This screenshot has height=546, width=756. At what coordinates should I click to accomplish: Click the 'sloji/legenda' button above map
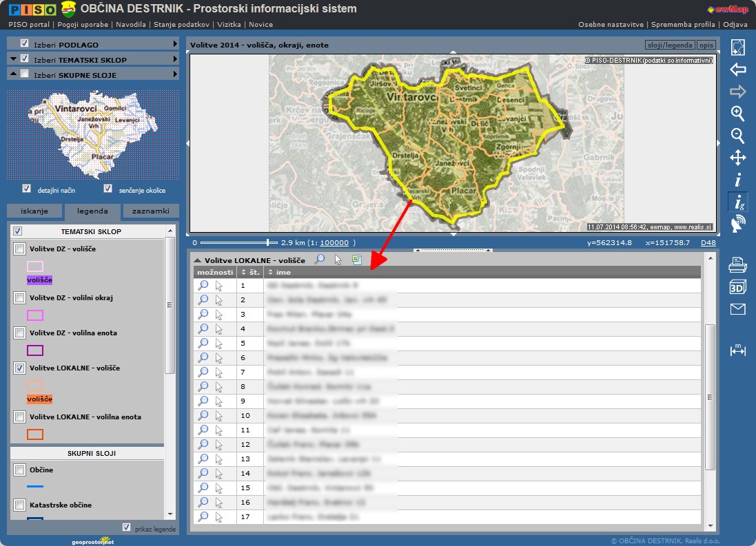pyautogui.click(x=669, y=45)
